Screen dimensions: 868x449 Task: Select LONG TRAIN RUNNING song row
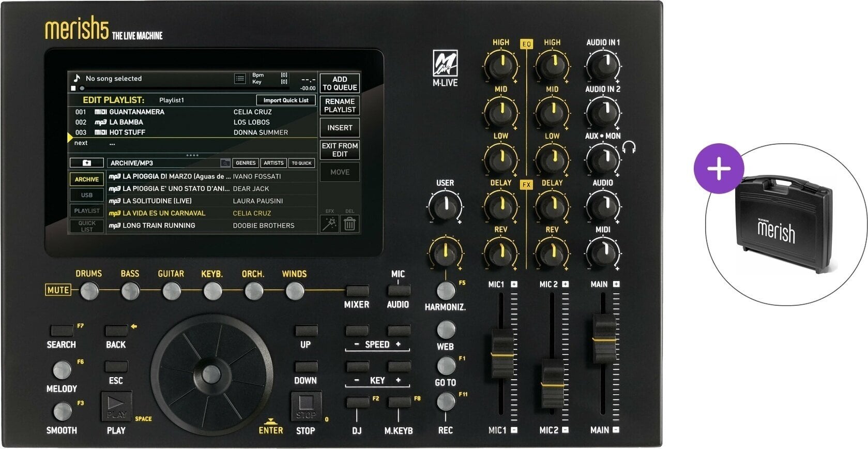point(212,226)
